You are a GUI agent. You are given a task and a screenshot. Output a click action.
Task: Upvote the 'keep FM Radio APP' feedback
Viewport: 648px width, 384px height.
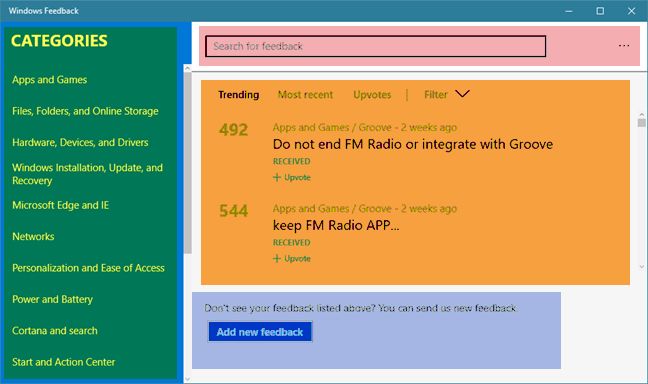(292, 258)
